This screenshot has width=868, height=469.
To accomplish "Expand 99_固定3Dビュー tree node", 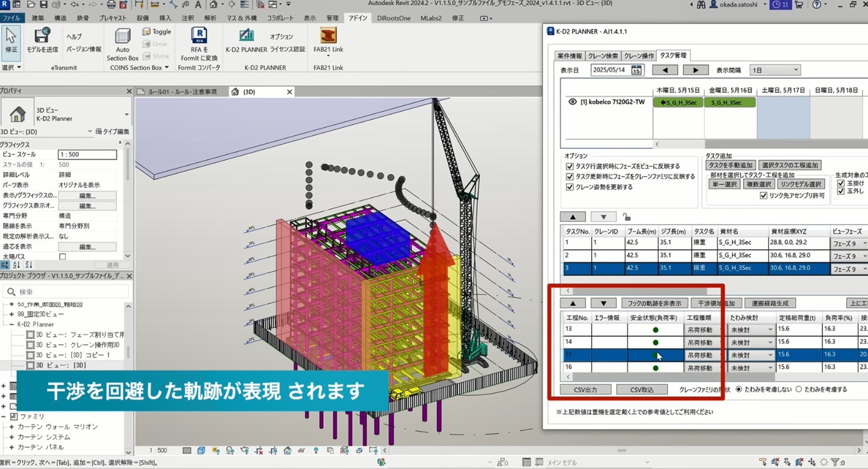I will pos(11,314).
